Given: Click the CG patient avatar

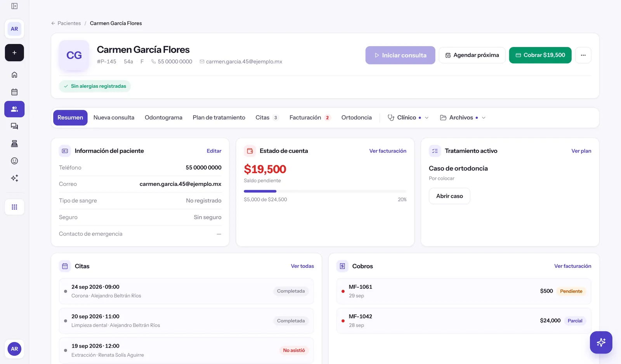Looking at the screenshot, I should coord(74,55).
